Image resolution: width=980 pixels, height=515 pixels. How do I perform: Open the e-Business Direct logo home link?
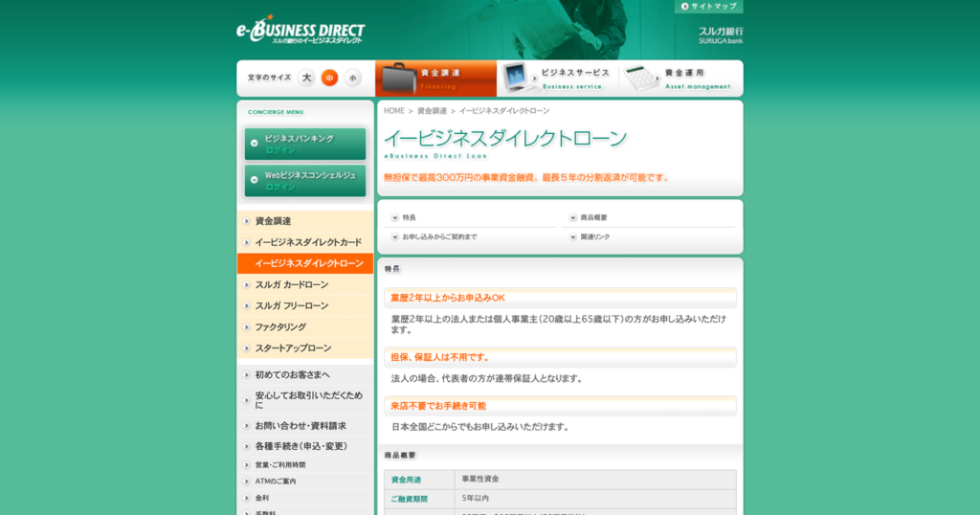click(301, 30)
